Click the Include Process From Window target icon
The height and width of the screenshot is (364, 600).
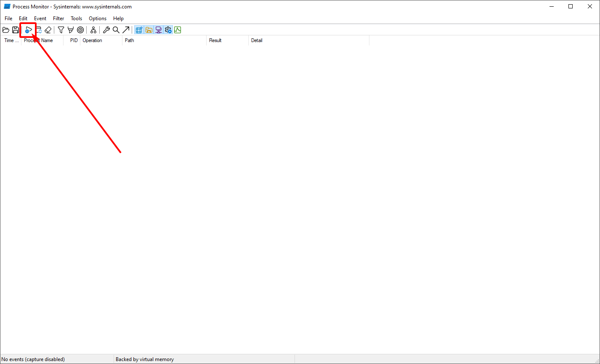click(x=80, y=29)
